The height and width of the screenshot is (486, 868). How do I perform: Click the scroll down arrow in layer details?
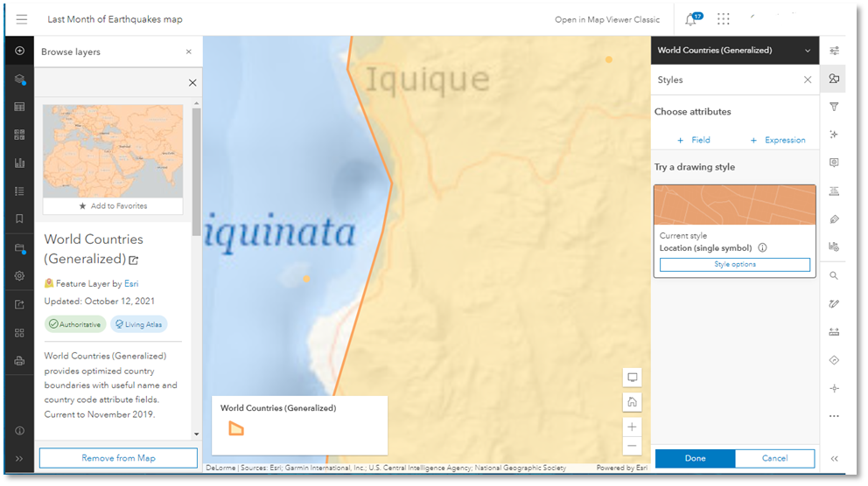197,434
